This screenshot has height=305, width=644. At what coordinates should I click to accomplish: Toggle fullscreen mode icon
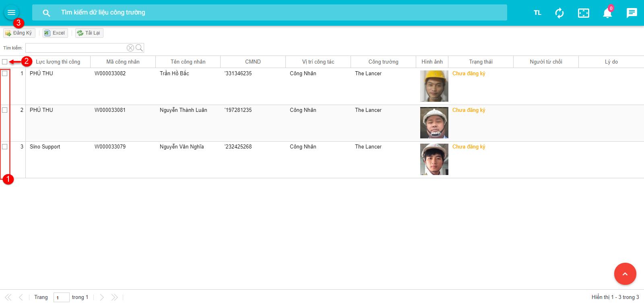click(583, 13)
